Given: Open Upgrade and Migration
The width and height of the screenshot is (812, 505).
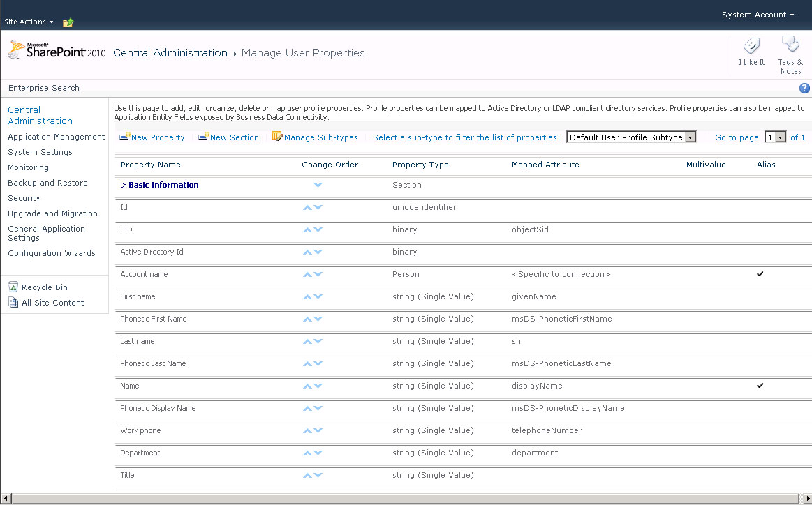Looking at the screenshot, I should coord(53,213).
